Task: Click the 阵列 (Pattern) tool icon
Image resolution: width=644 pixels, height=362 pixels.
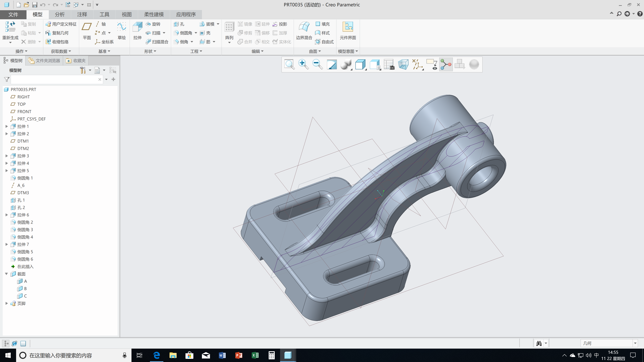Action: (x=229, y=27)
